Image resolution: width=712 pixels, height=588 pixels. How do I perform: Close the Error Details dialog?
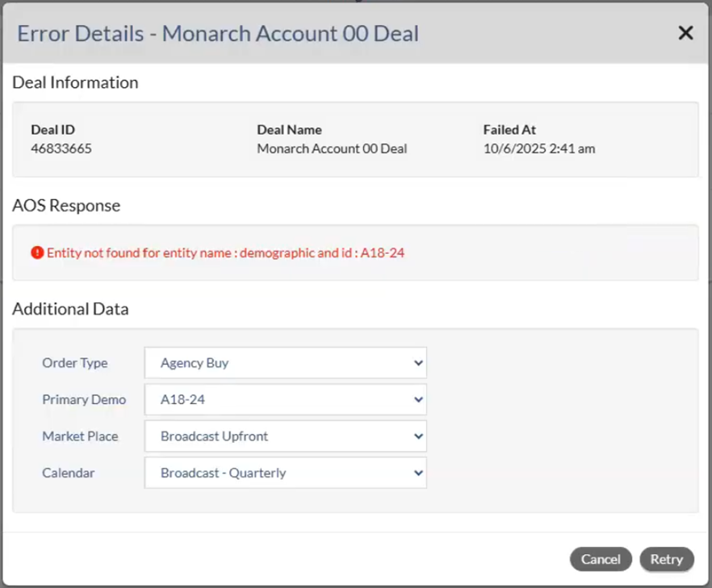pos(685,32)
